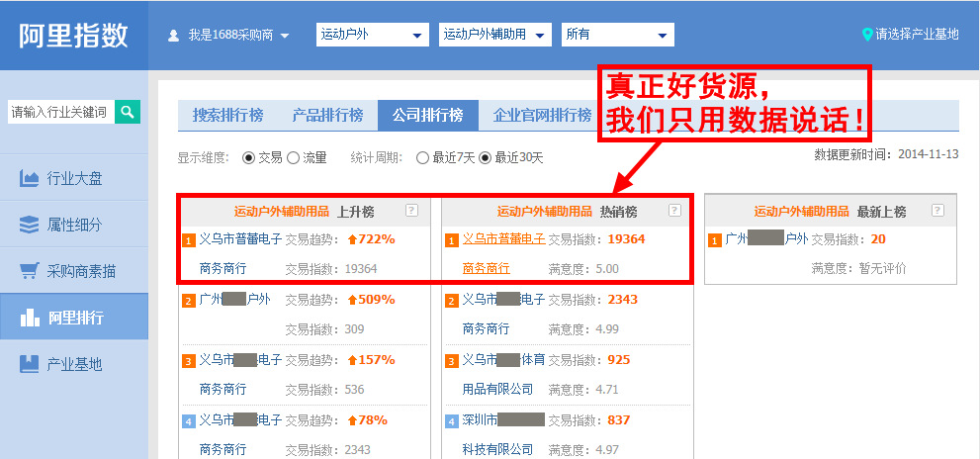Open 广州 户外 company in 最新上榜
The width and height of the screenshot is (980, 459).
tap(766, 238)
